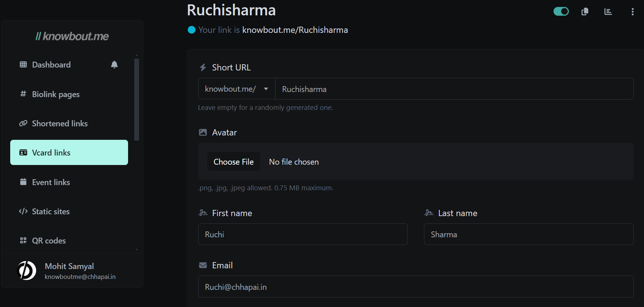
Task: Click Mohit Samyal profile avatar
Action: 27,270
